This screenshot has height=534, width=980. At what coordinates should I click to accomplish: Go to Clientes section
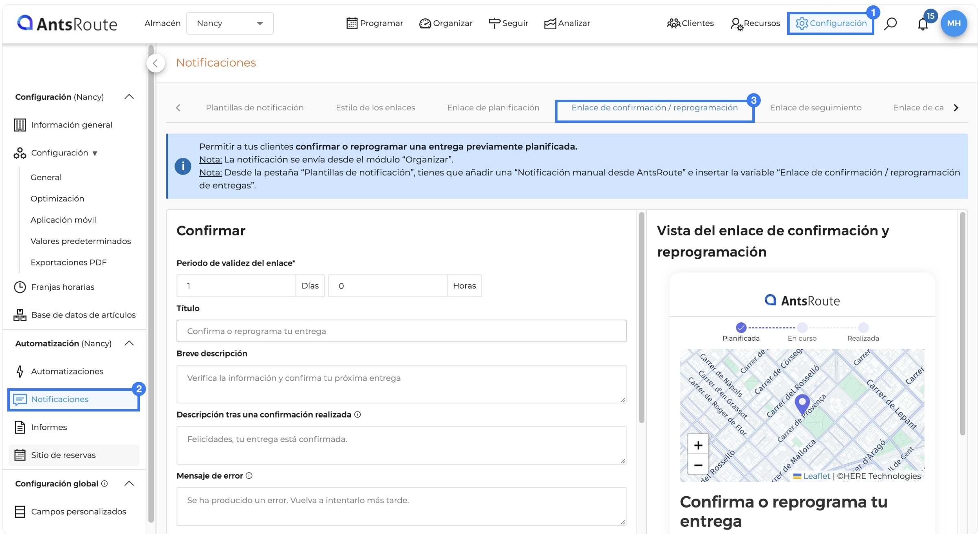(x=690, y=23)
